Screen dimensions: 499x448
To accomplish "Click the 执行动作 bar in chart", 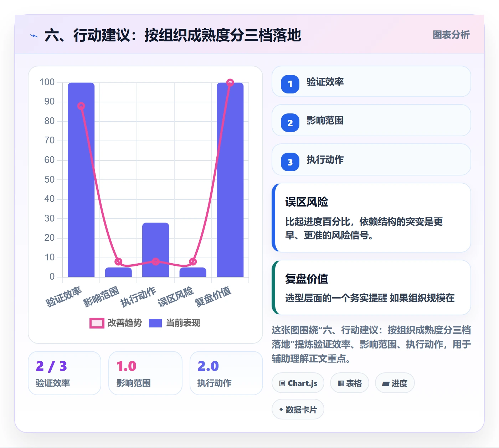I will [x=156, y=250].
